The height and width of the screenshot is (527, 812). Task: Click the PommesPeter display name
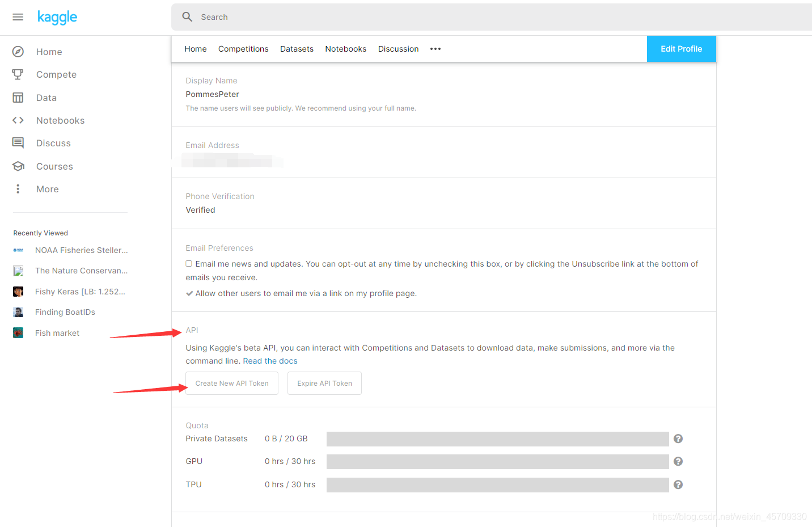tap(212, 94)
